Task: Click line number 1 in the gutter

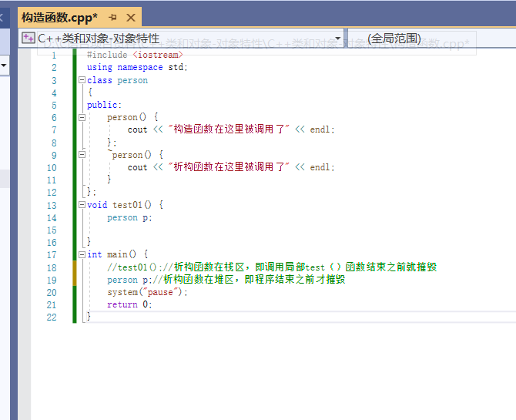Action: pyautogui.click(x=54, y=55)
